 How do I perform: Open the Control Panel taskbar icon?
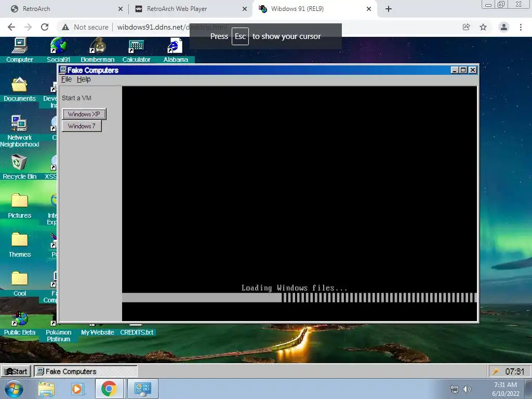point(142,389)
